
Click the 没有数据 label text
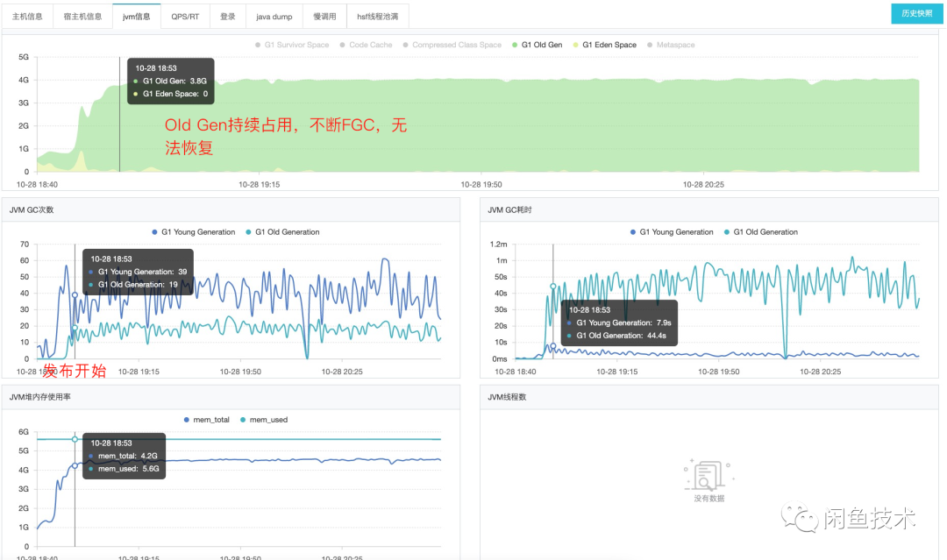(x=709, y=499)
